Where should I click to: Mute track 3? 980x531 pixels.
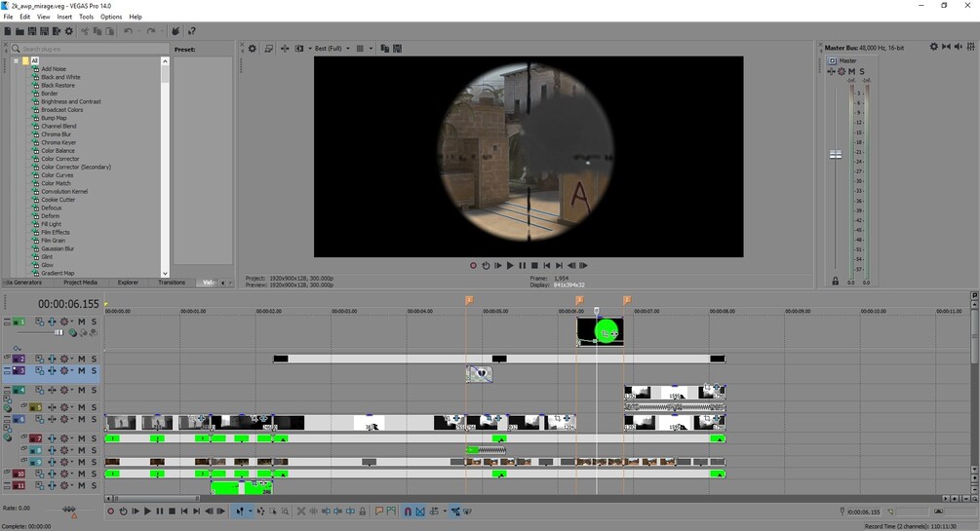[x=81, y=371]
